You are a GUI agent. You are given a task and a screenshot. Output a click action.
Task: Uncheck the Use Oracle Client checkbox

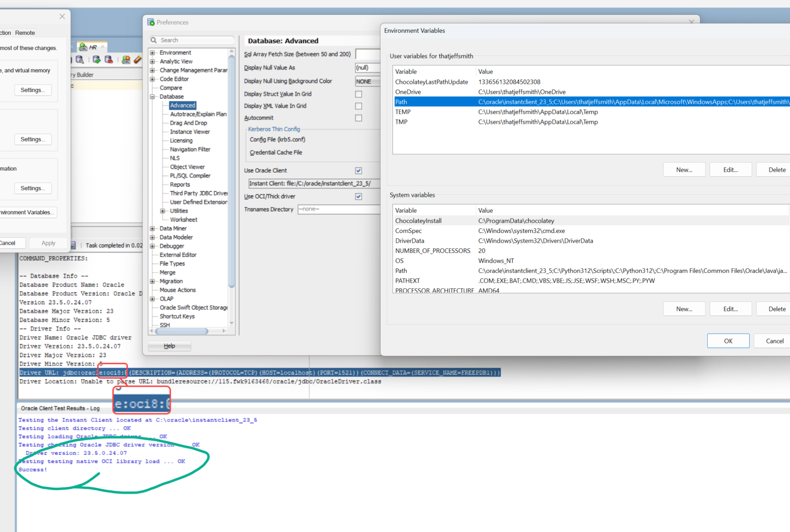[358, 171]
